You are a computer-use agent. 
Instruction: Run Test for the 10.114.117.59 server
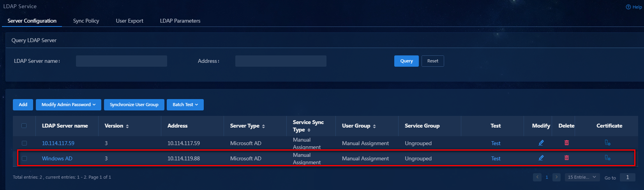(496, 143)
